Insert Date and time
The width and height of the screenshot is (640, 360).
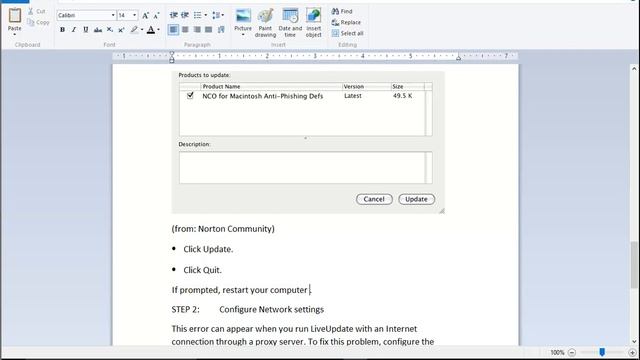coord(290,23)
